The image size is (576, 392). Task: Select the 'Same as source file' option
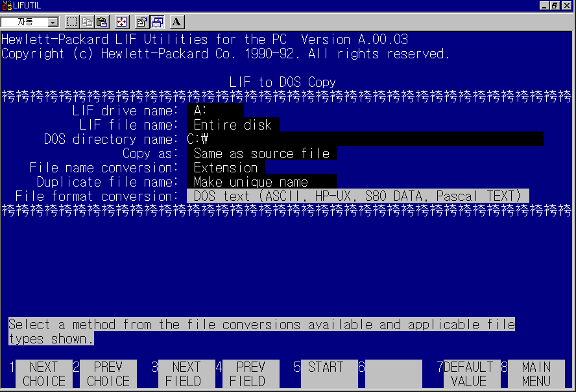coord(261,154)
